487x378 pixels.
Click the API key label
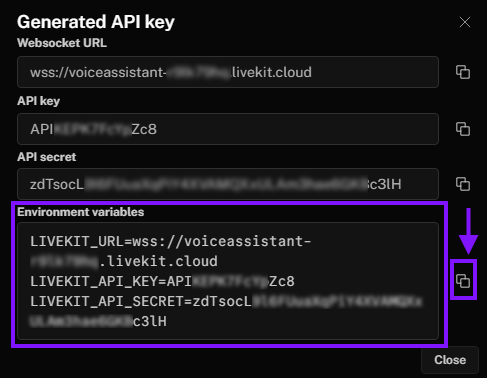click(39, 101)
